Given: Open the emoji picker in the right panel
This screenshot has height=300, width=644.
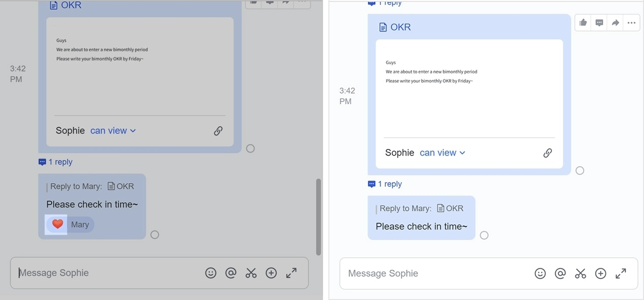Looking at the screenshot, I should [540, 273].
